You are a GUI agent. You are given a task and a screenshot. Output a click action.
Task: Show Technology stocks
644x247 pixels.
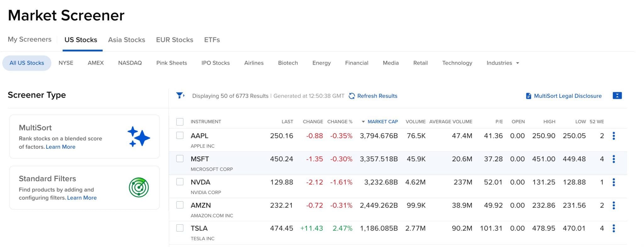457,63
